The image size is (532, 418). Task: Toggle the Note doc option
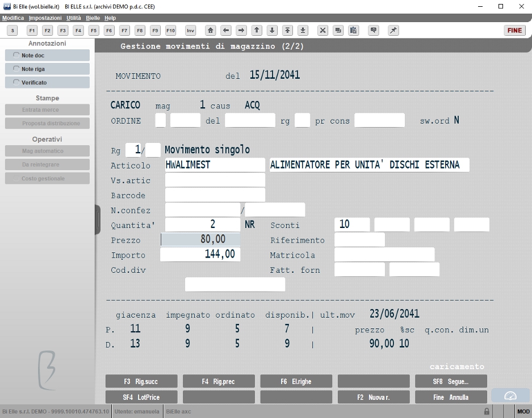pyautogui.click(x=47, y=55)
